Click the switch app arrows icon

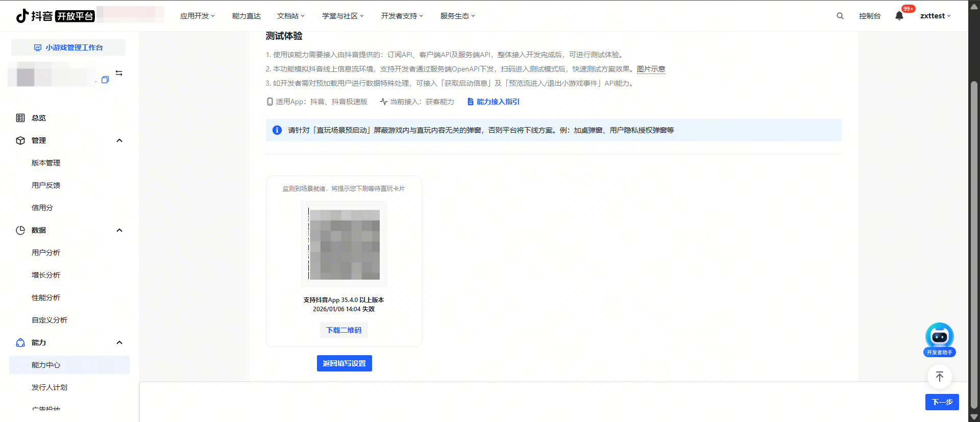(119, 73)
